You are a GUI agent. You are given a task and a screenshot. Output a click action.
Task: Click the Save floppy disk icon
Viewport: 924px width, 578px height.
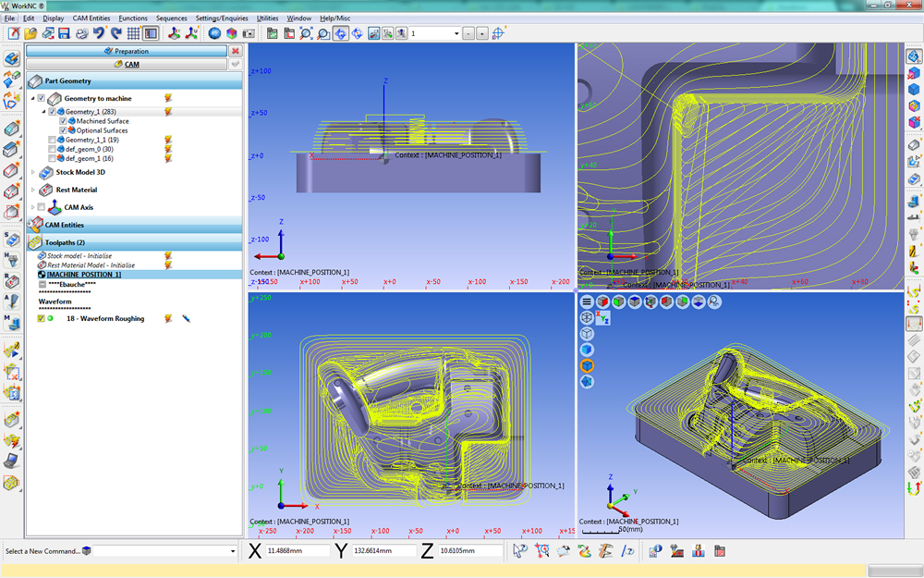[64, 33]
